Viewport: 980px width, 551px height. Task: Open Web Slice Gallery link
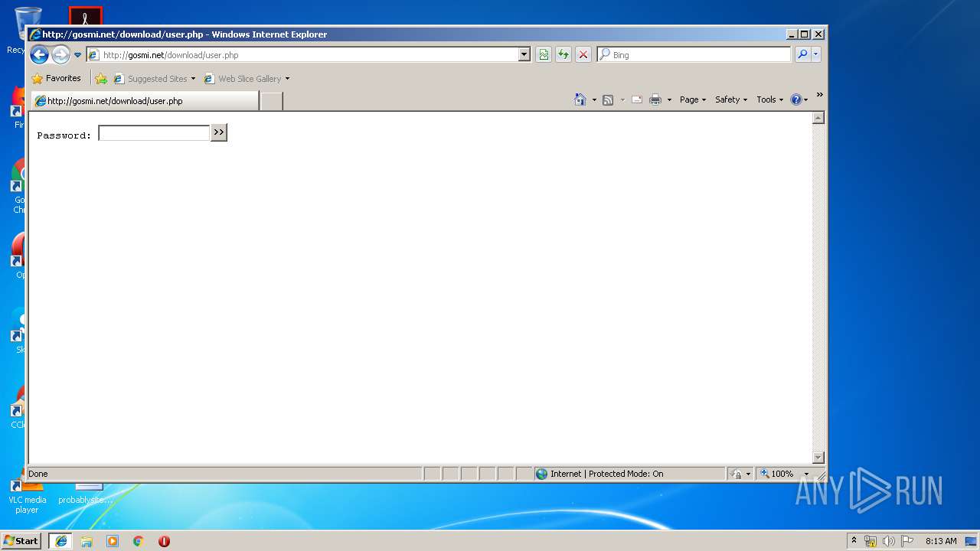pos(243,79)
